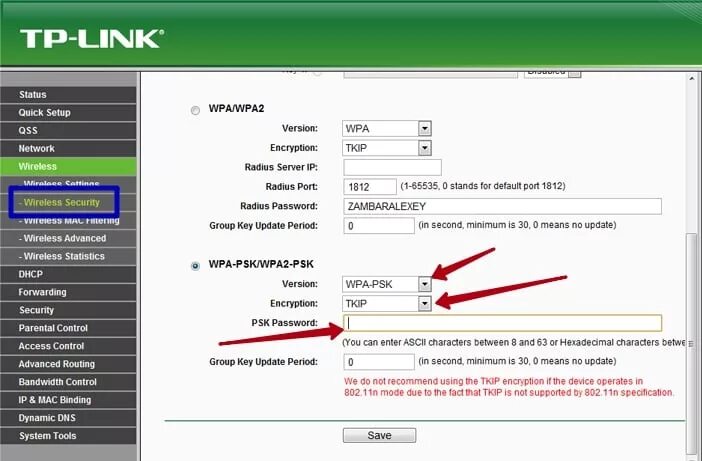702x461 pixels.
Task: Click the TP-LINK logo
Action: coord(92,38)
